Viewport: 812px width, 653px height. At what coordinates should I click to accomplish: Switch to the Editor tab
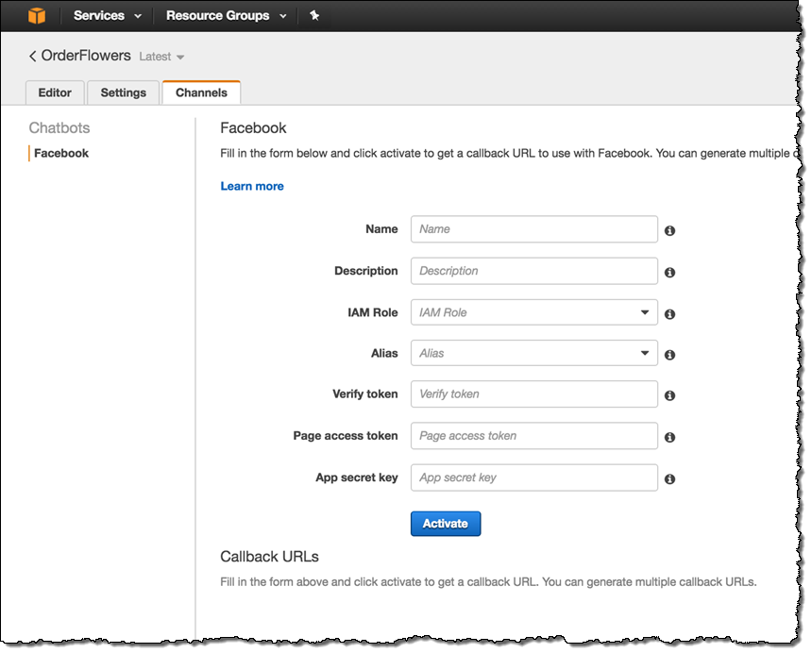55,92
